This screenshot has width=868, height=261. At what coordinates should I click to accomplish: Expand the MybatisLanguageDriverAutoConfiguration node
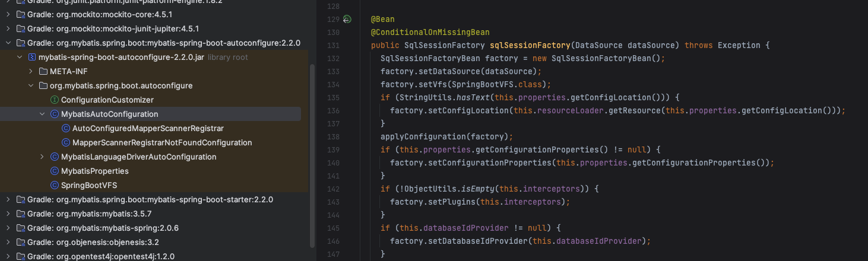42,157
